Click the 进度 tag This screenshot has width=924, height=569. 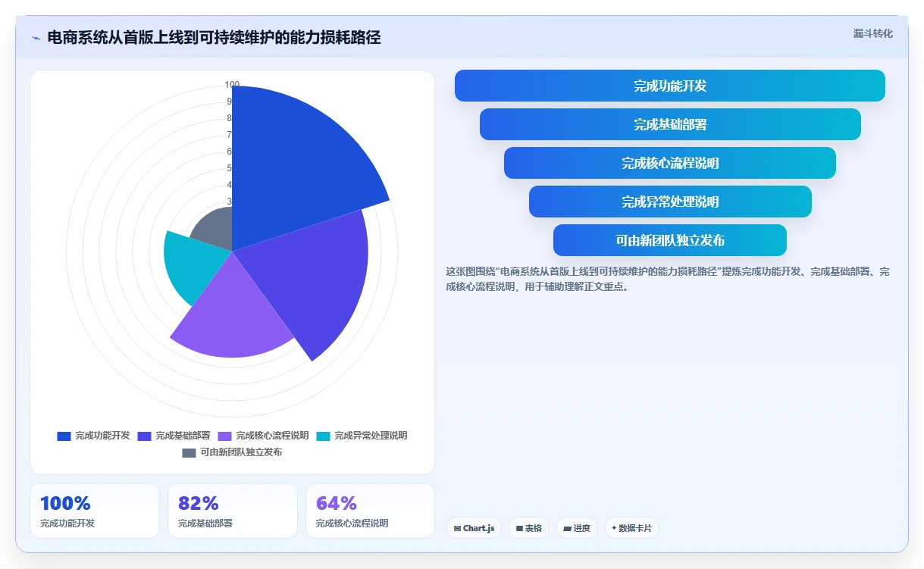pyautogui.click(x=577, y=528)
